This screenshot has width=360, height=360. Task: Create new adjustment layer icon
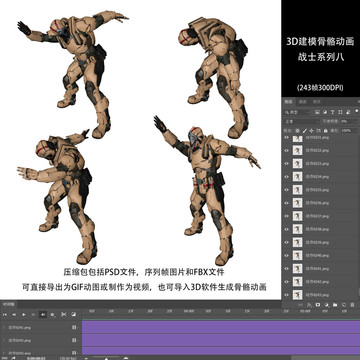[x=326, y=305]
